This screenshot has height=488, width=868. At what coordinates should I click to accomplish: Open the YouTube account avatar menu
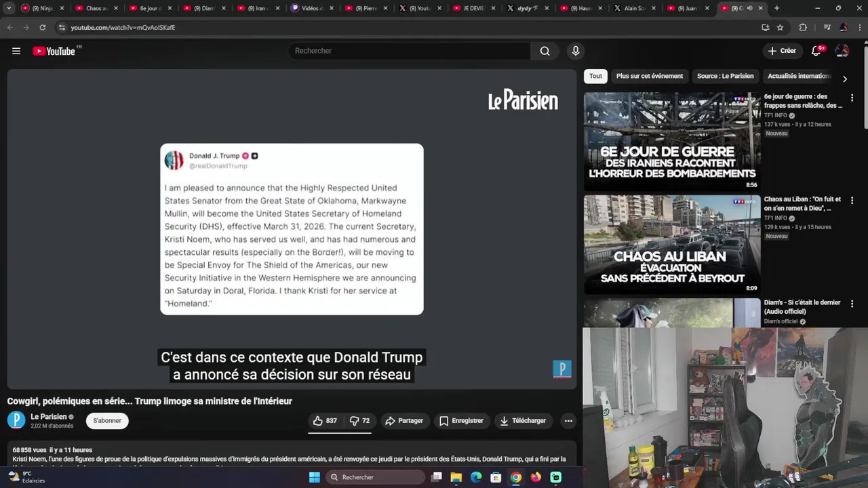[842, 51]
